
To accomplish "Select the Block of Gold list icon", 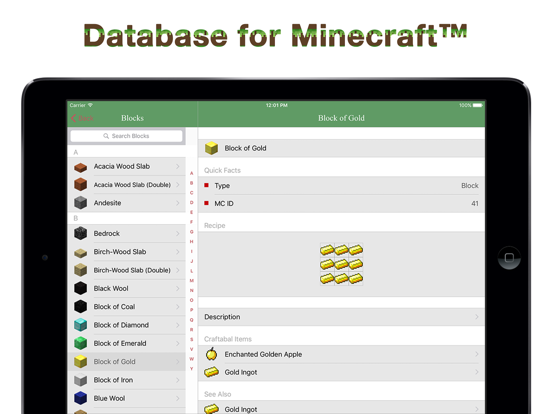I will click(x=81, y=362).
